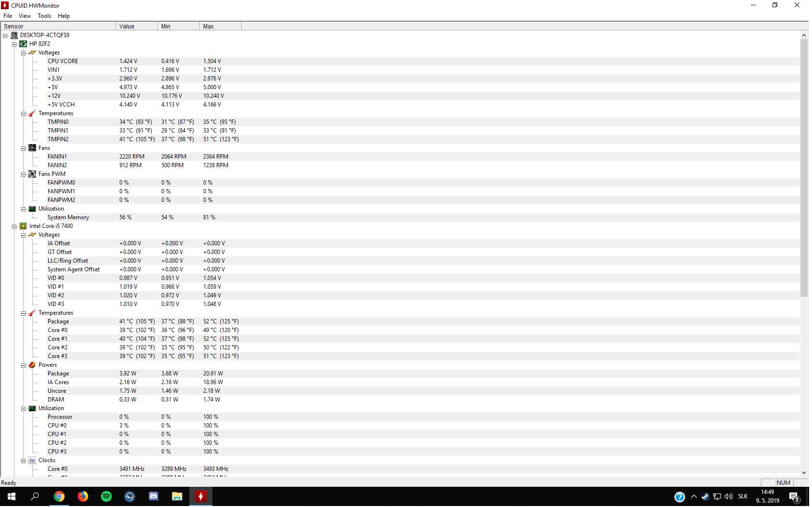Click the HP 82F2 Voltages section icon
Viewport: 812px width, 507px height.
tap(32, 53)
